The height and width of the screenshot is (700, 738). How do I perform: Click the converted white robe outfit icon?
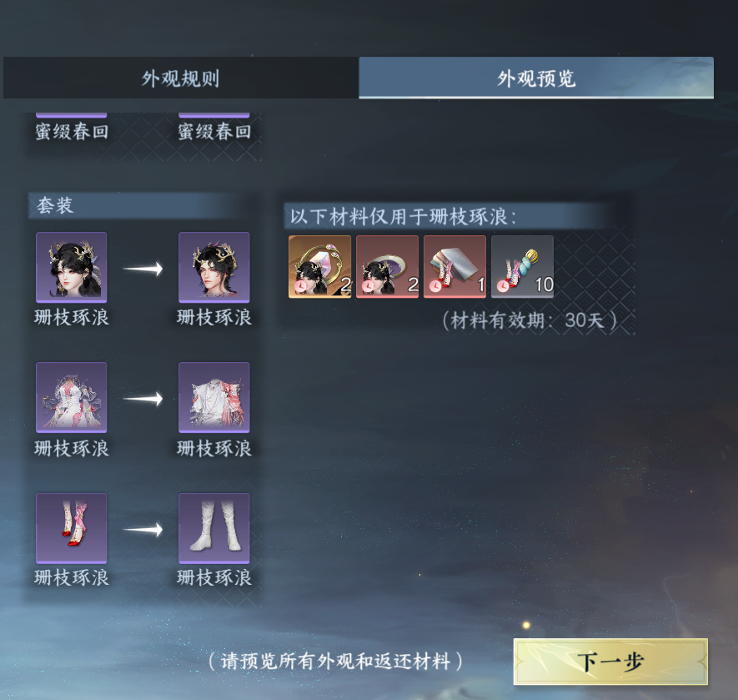(214, 397)
